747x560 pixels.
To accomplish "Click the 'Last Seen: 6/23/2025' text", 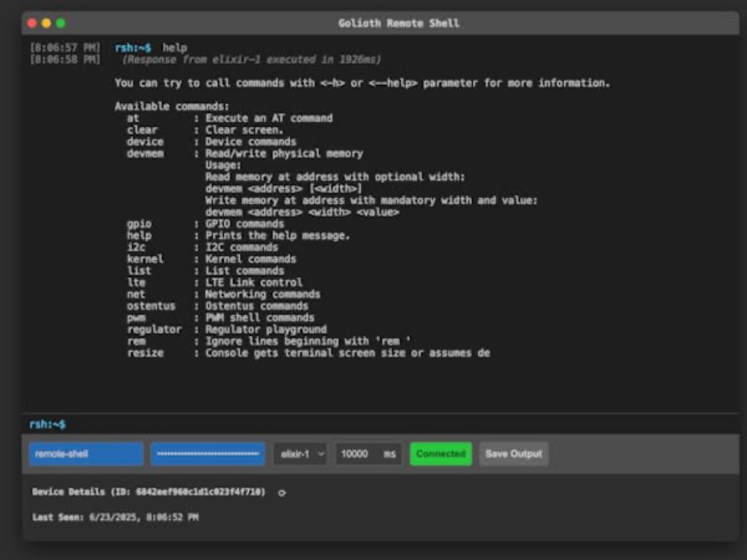I will point(115,517).
